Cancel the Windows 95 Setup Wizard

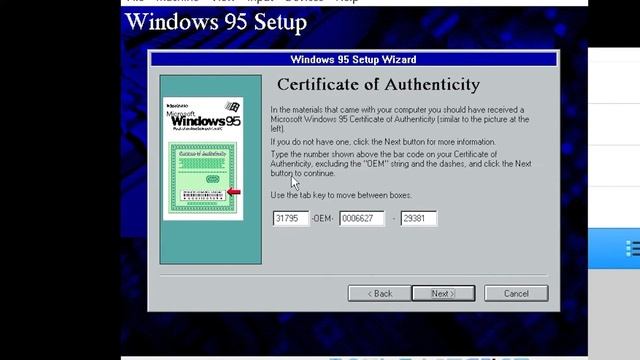(x=516, y=293)
